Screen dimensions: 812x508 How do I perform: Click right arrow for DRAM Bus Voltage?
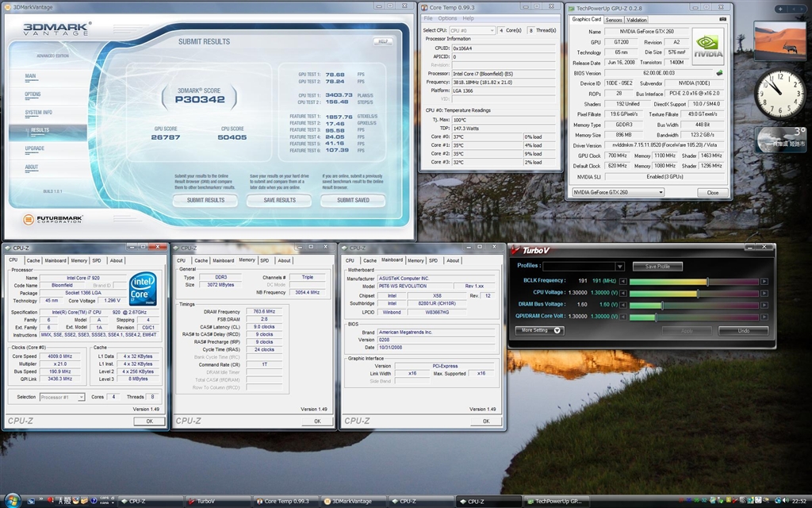pos(764,305)
